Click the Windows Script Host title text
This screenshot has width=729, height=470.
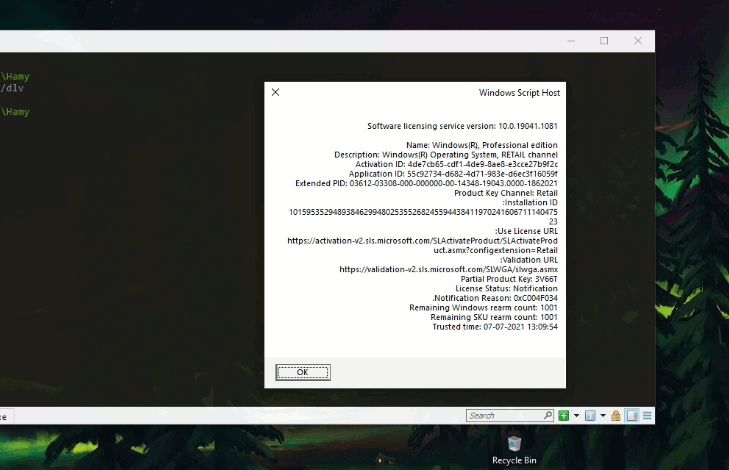click(519, 93)
